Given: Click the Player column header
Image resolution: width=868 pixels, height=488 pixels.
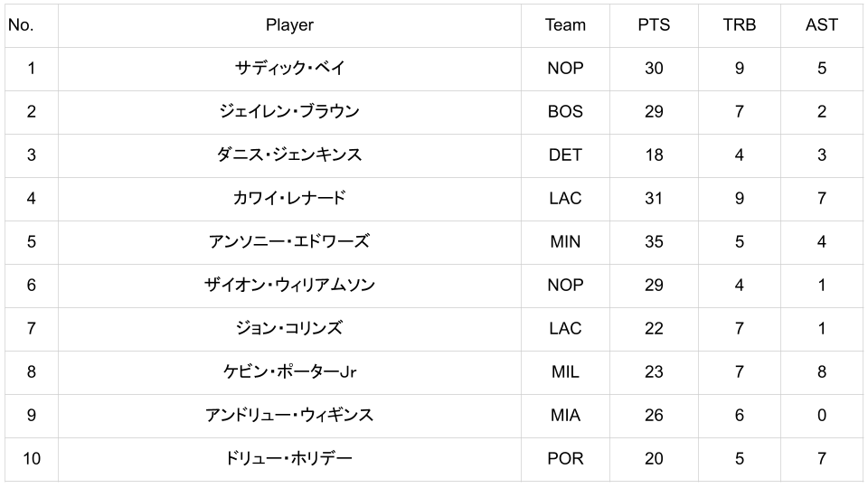Looking at the screenshot, I should coord(289,25).
